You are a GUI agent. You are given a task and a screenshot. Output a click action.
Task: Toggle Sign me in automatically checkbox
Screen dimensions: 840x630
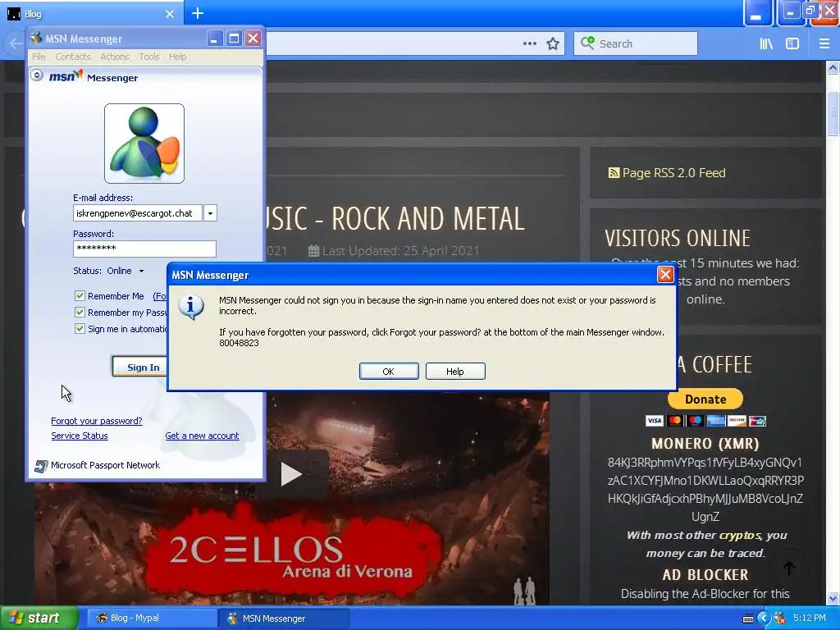80,328
